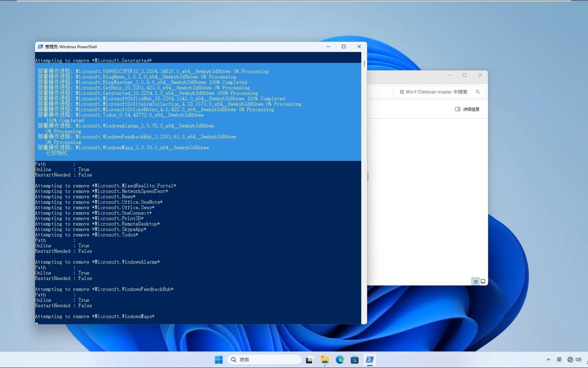This screenshot has height=368, width=588.
Task: Click 'Attempting to remove *Microsoft.Todos*' line
Action: tap(86, 235)
